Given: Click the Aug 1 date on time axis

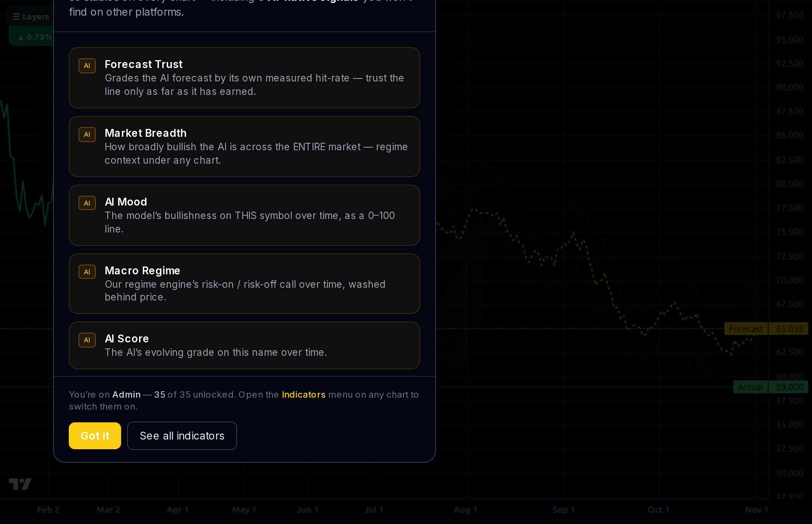Looking at the screenshot, I should click(x=465, y=510).
